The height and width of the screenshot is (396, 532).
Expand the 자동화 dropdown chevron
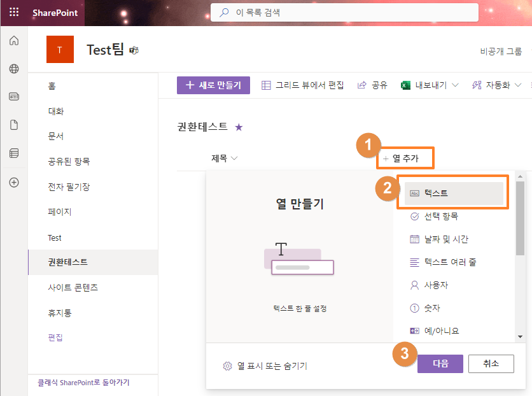point(518,85)
